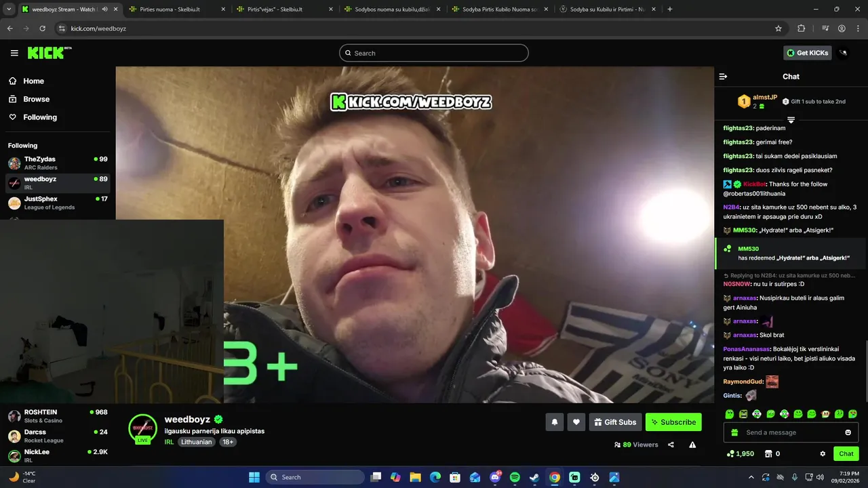Click the Subscribe button
The image size is (868, 488).
click(x=673, y=422)
